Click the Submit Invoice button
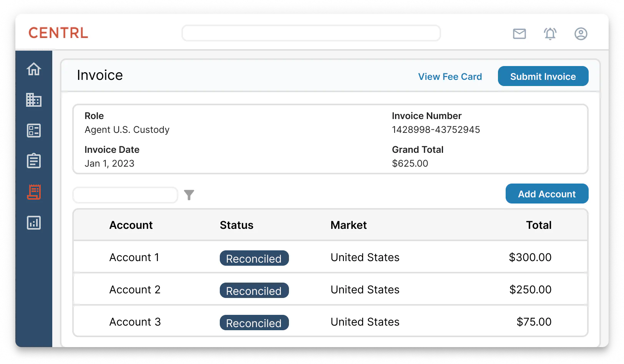 543,76
